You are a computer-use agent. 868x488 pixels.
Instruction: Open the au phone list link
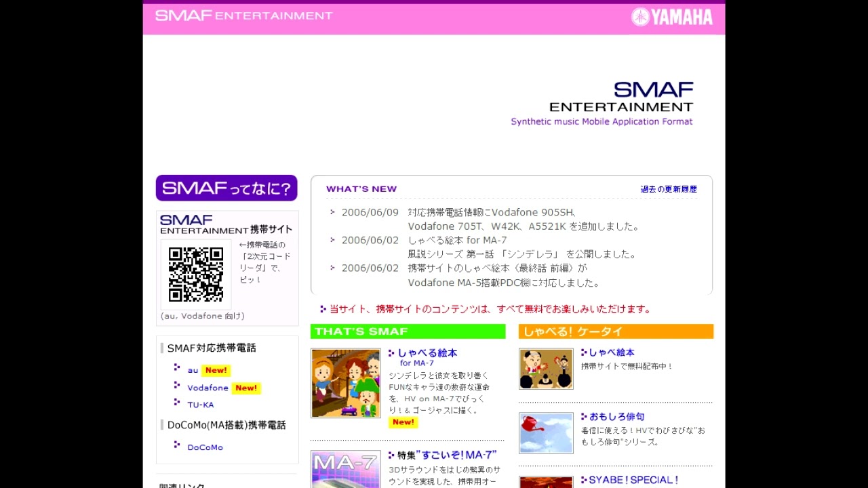pos(193,370)
